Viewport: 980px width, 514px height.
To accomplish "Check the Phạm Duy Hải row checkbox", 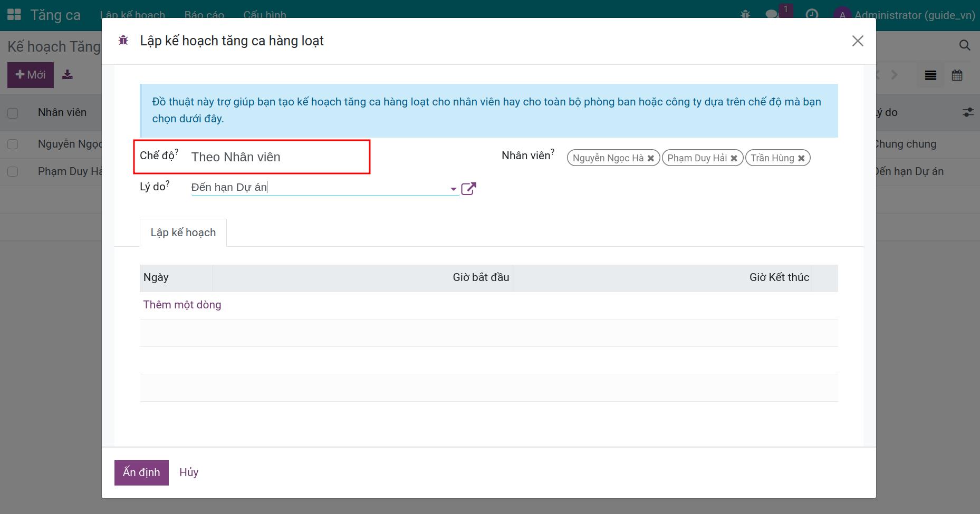I will coord(13,172).
